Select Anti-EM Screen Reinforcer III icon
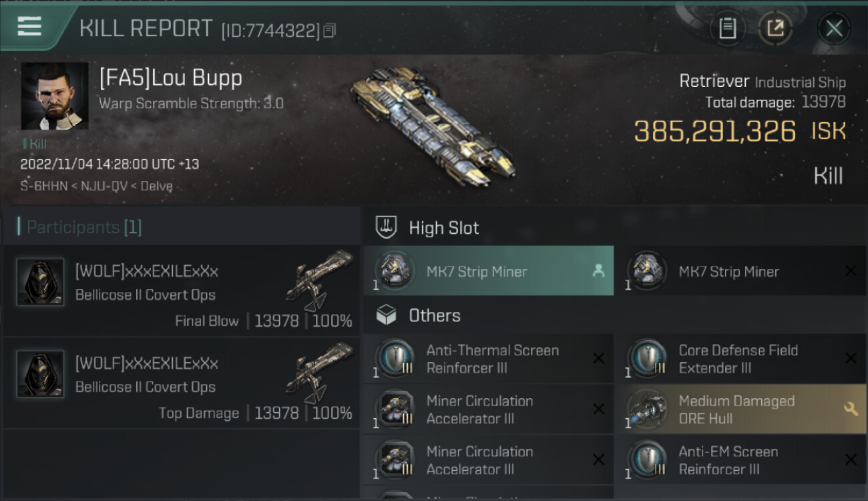 pyautogui.click(x=646, y=460)
